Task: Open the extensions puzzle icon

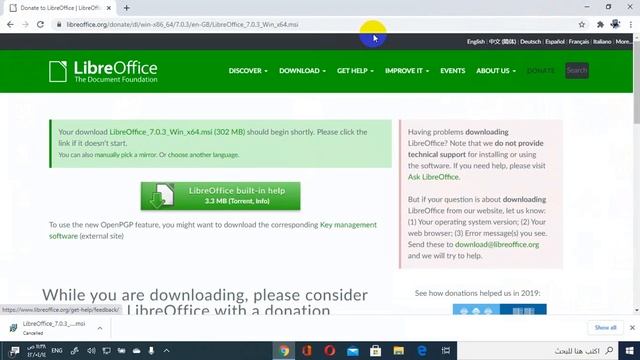Action: coord(600,24)
